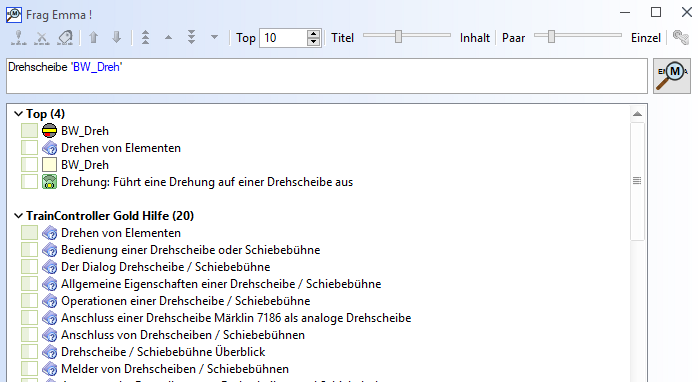Click the Frag Emma title bar icon
The image size is (698, 382).
click(x=14, y=14)
